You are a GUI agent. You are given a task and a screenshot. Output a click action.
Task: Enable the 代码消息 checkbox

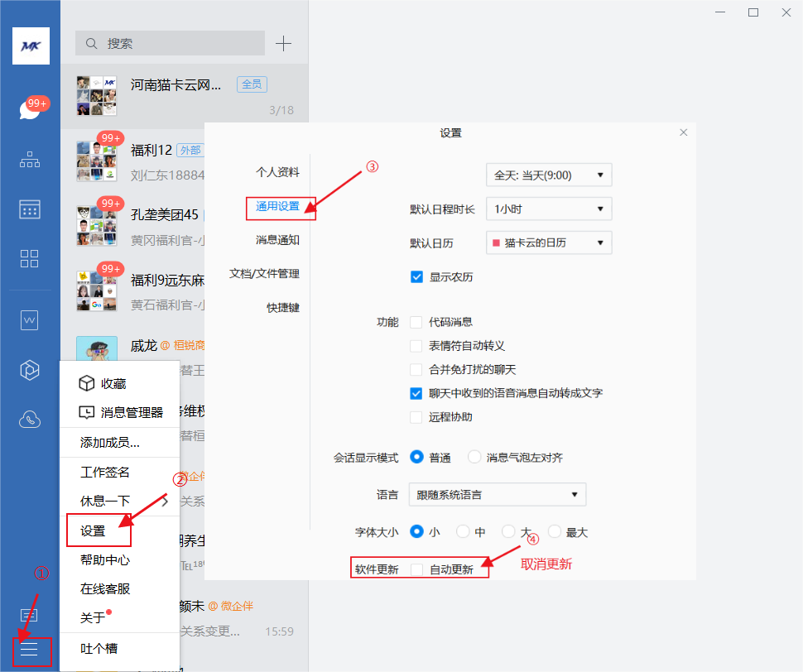click(x=416, y=322)
